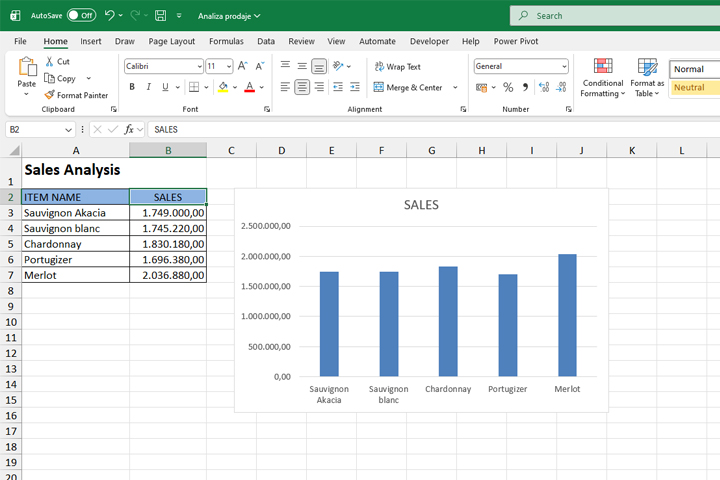This screenshot has height=480, width=720.
Task: Click the yellow Fill Color swatch
Action: tap(222, 87)
